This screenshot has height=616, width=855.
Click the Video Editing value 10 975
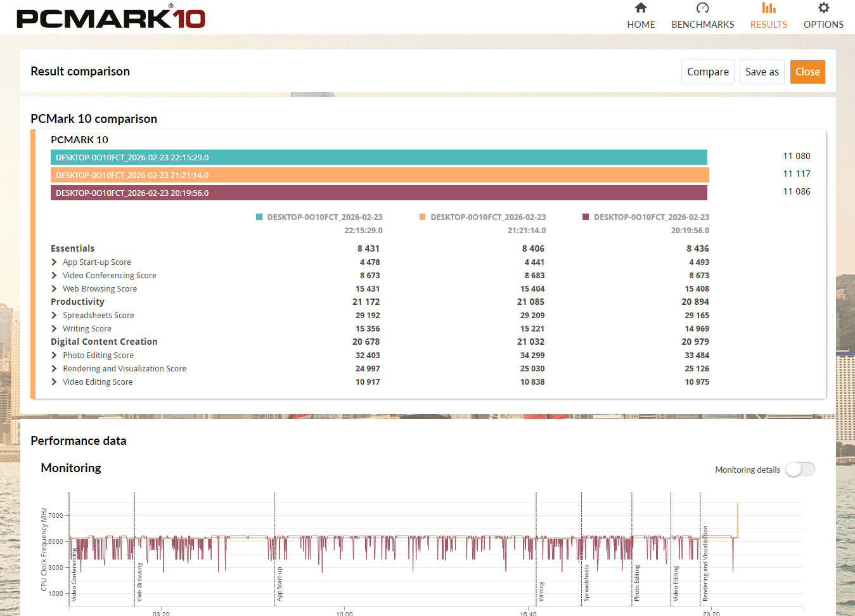point(697,382)
